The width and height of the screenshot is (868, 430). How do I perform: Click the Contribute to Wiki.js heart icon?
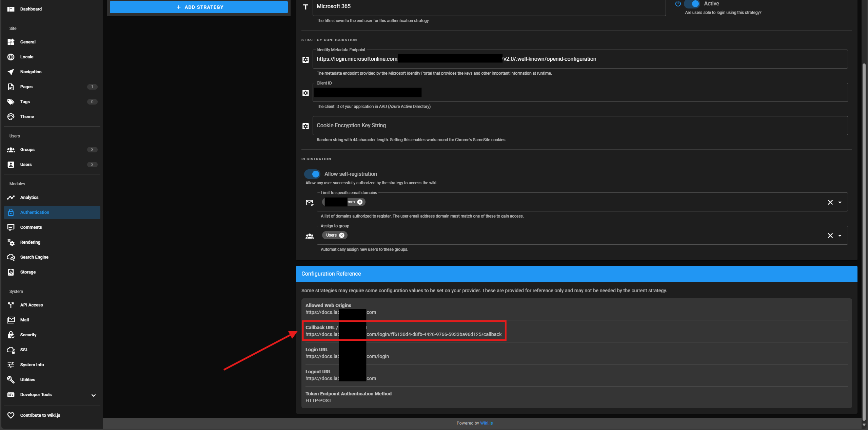[11, 415]
